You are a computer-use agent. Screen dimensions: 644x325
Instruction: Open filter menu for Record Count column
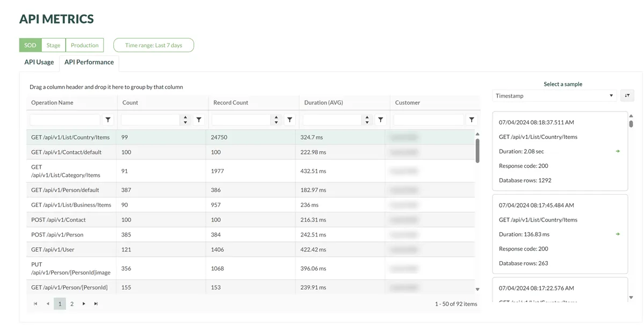click(290, 120)
